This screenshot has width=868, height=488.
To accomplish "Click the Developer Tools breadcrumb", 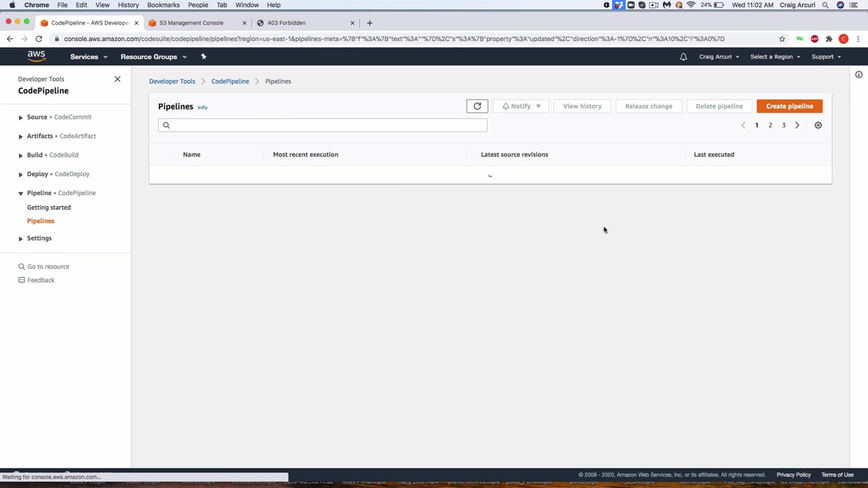I will coord(172,81).
